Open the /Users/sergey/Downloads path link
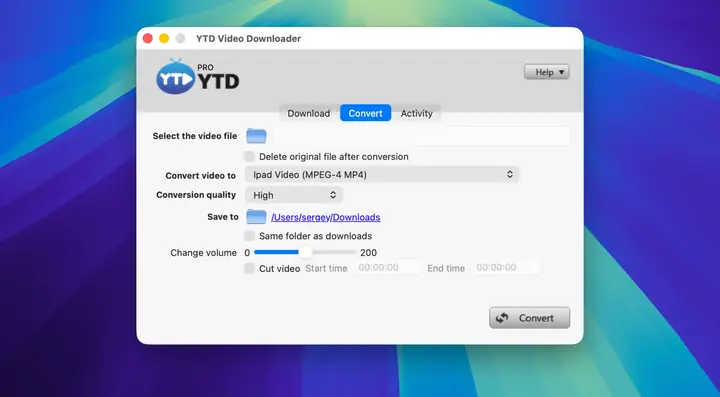Viewport: 720px width, 397px height. click(326, 217)
